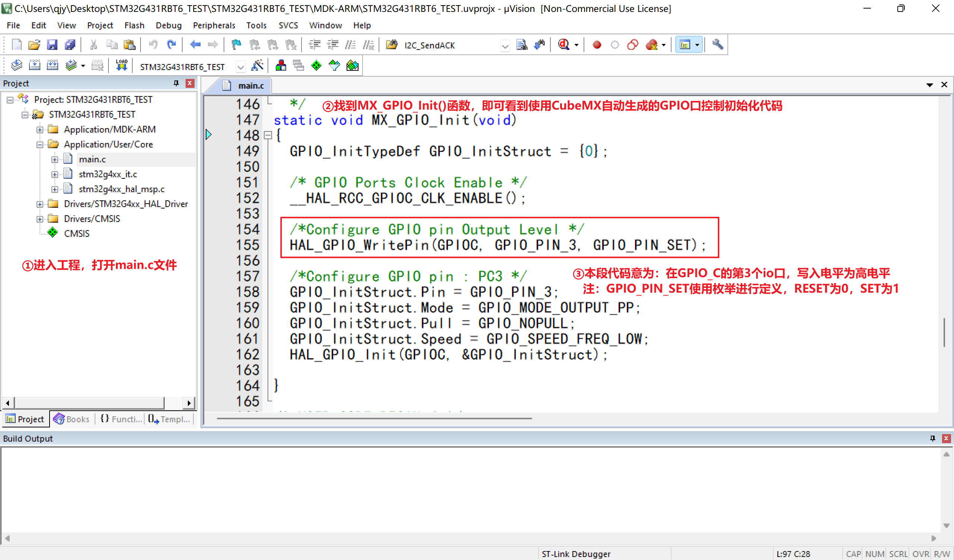This screenshot has height=560, width=954.
Task: Pin the Project panel
Action: pos(176,83)
